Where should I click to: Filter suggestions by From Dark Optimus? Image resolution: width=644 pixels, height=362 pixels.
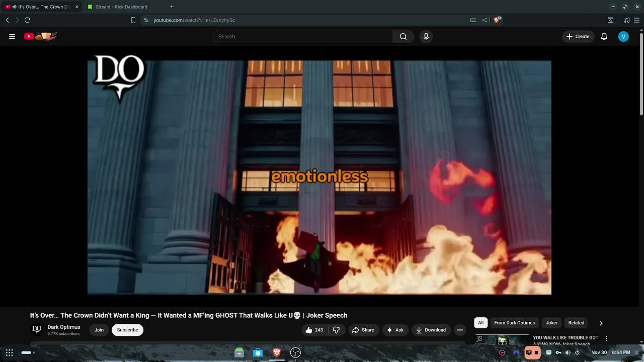click(x=514, y=323)
